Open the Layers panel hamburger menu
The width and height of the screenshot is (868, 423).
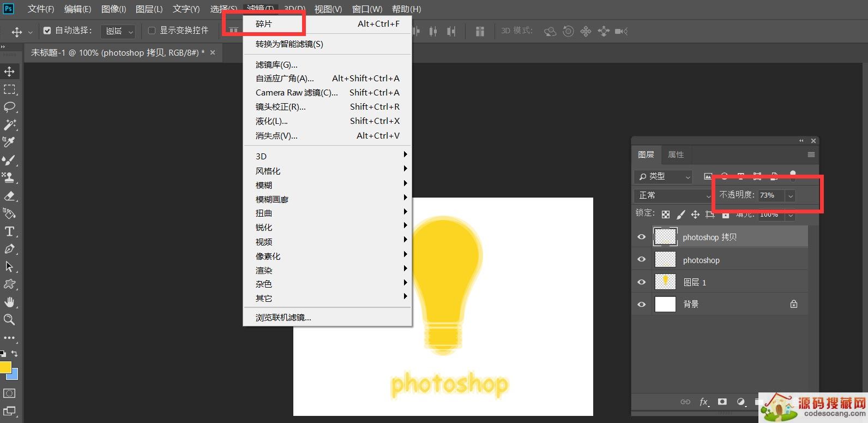pyautogui.click(x=811, y=154)
